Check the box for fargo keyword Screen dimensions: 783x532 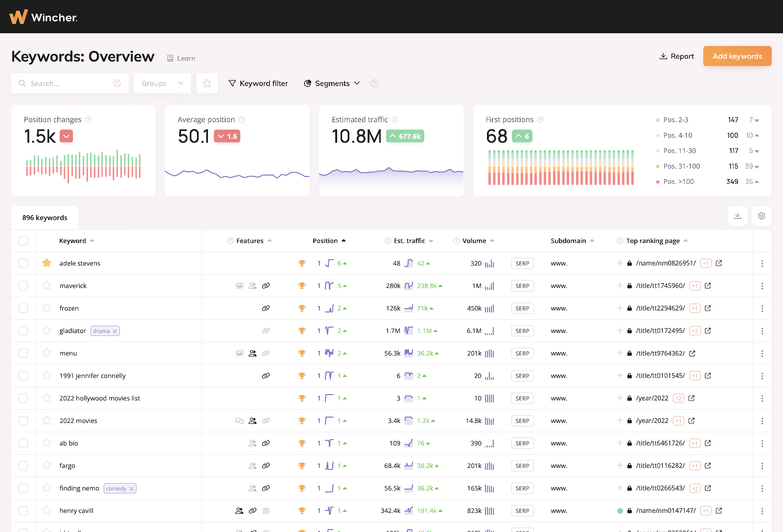(x=23, y=465)
